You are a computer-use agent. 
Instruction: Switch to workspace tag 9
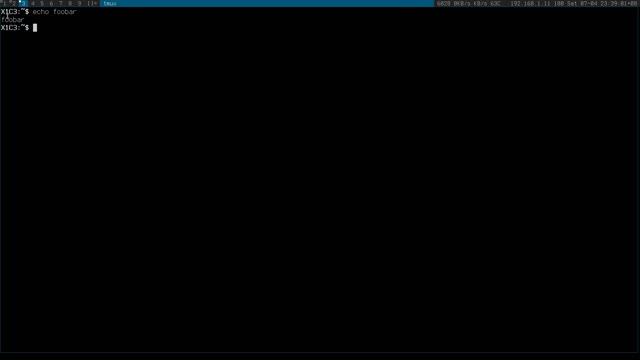[x=80, y=3]
